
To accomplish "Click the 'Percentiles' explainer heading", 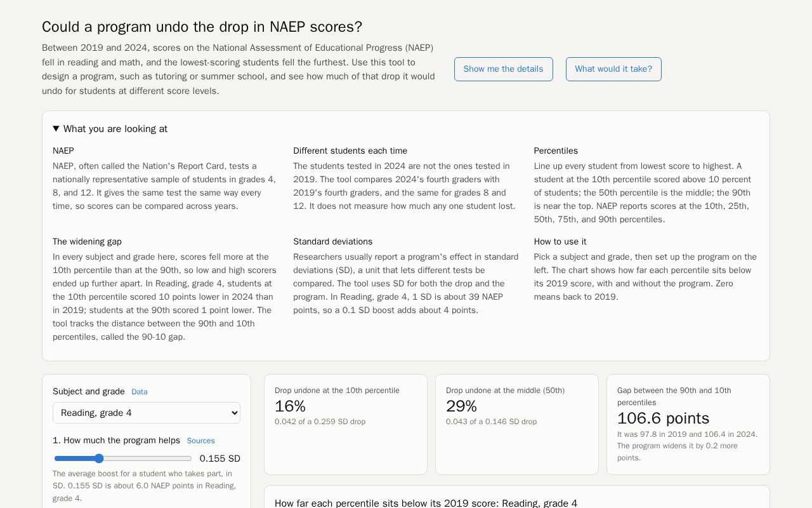I will 556,151.
